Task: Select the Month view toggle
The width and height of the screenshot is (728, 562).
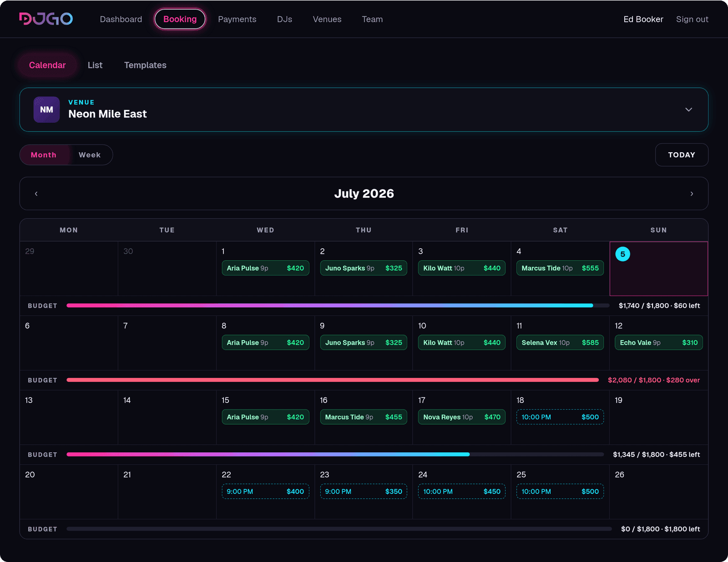Action: coord(44,155)
